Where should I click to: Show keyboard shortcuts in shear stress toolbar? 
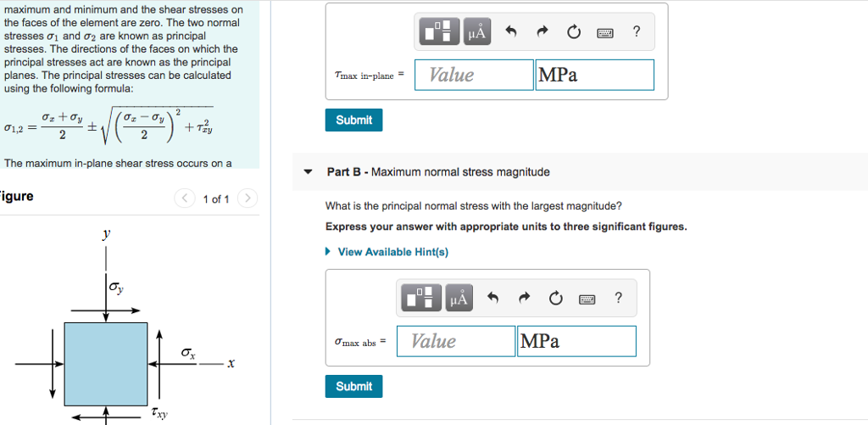tap(605, 33)
